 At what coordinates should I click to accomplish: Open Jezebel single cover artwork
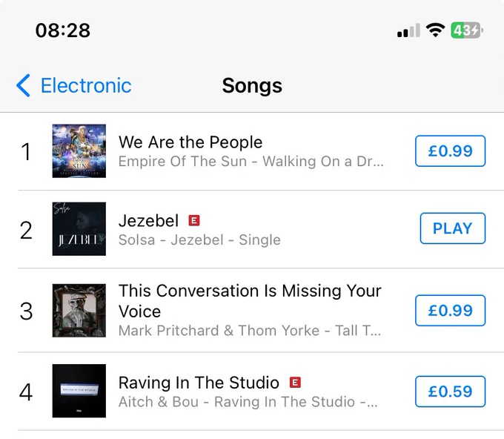[x=79, y=229]
